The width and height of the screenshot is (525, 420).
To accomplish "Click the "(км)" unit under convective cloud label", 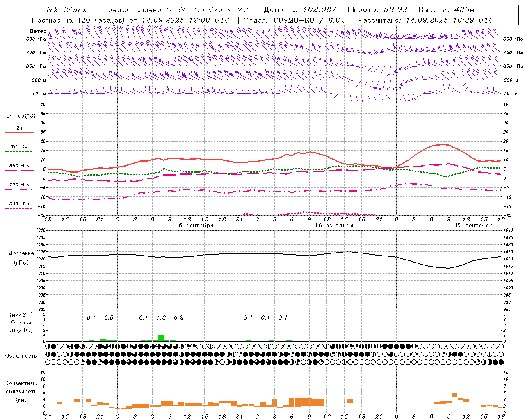I will coord(21,399).
